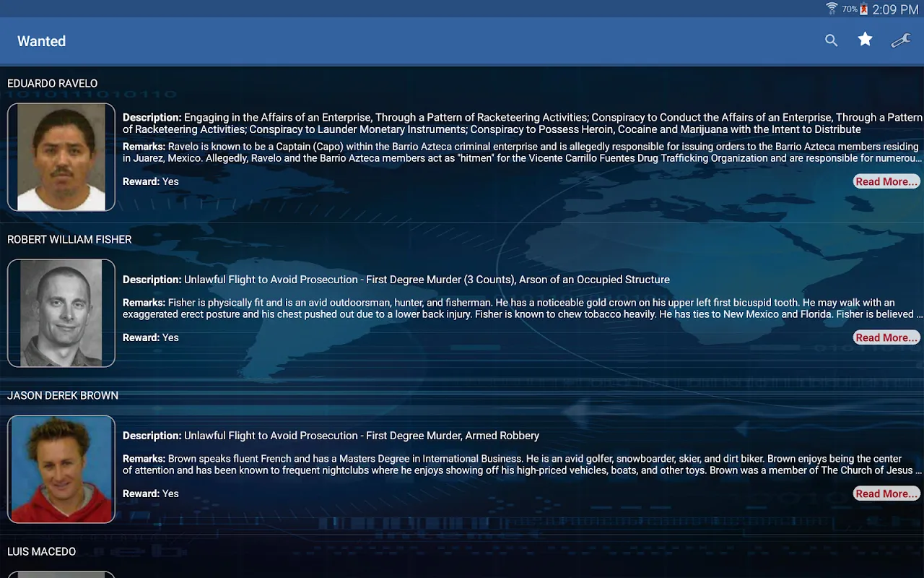This screenshot has height=578, width=924.
Task: Tap Brown's Remarks about fluent French
Action: pos(523,464)
